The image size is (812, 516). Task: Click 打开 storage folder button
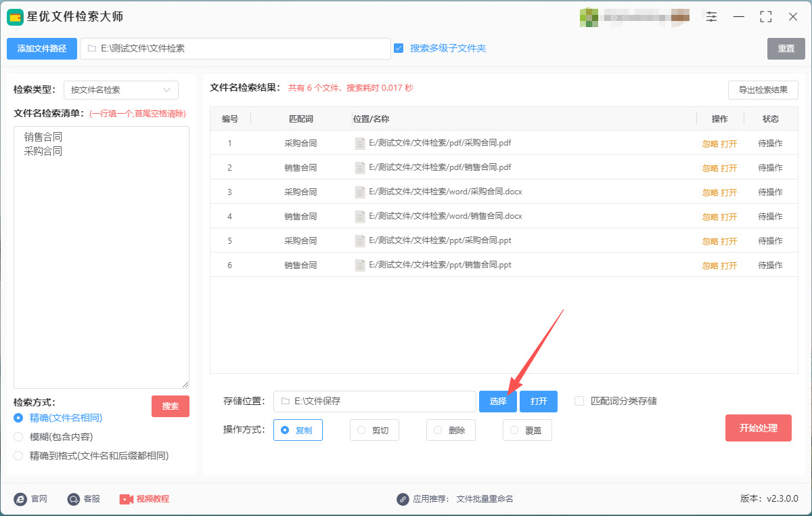tap(539, 402)
